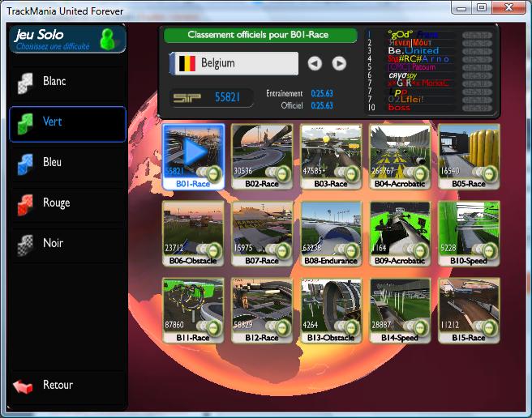Viewport: 532px width, 418px height.
Task: Pick the red flag Rouge icon
Action: tap(27, 203)
